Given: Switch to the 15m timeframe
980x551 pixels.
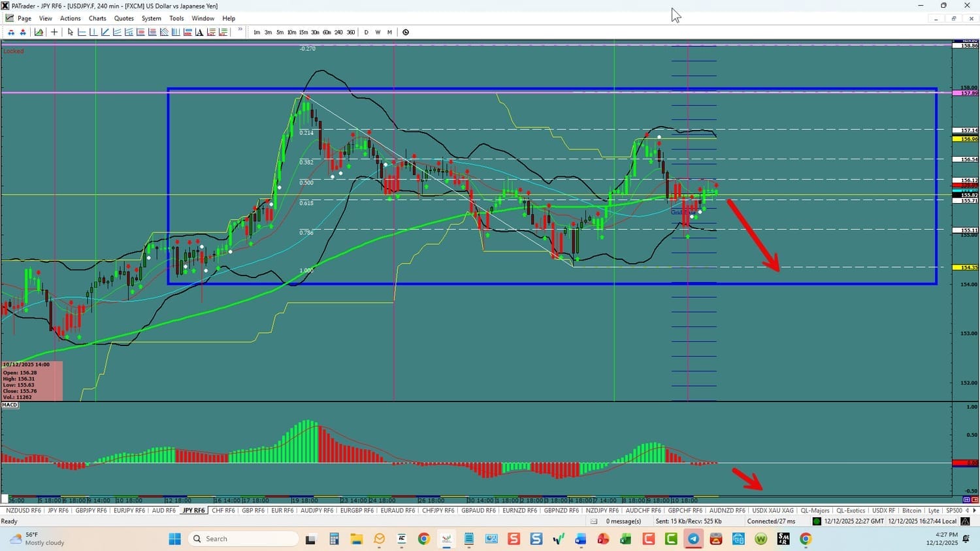Looking at the screenshot, I should pyautogui.click(x=303, y=32).
